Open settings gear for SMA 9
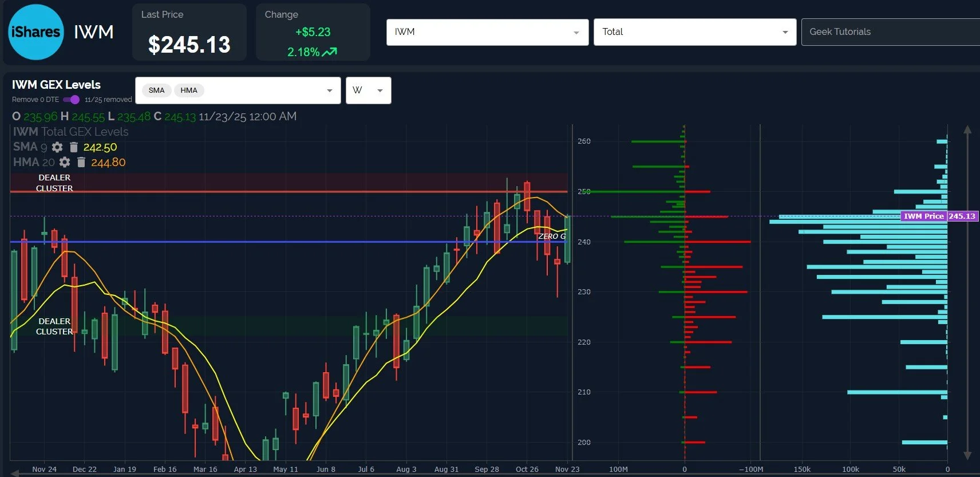Image resolution: width=980 pixels, height=477 pixels. tap(57, 147)
